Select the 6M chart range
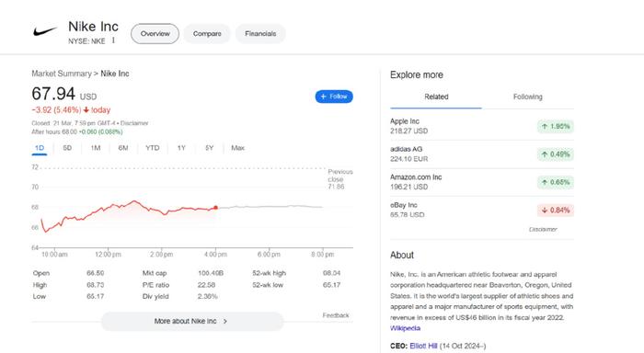This screenshot has width=644, height=353. (123, 148)
